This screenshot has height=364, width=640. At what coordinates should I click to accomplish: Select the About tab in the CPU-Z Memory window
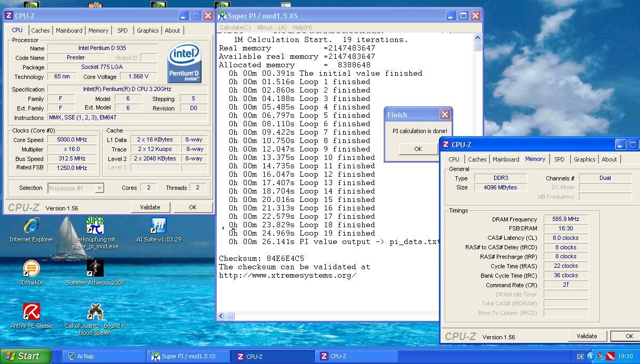[x=609, y=159]
